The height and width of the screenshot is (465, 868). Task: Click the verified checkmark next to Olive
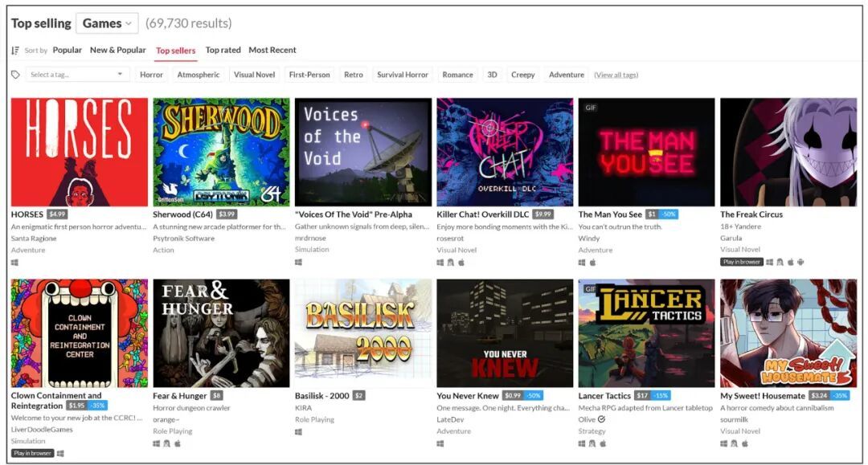tap(601, 419)
